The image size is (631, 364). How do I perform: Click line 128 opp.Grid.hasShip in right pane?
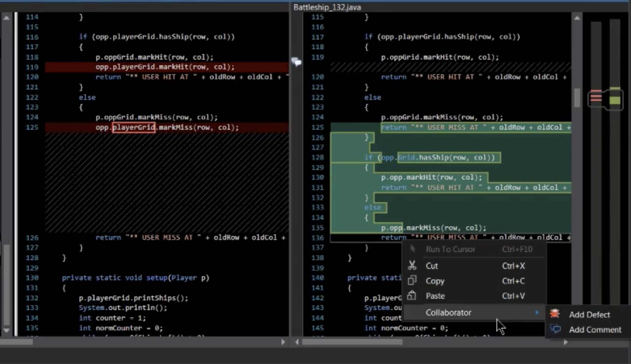tap(430, 157)
